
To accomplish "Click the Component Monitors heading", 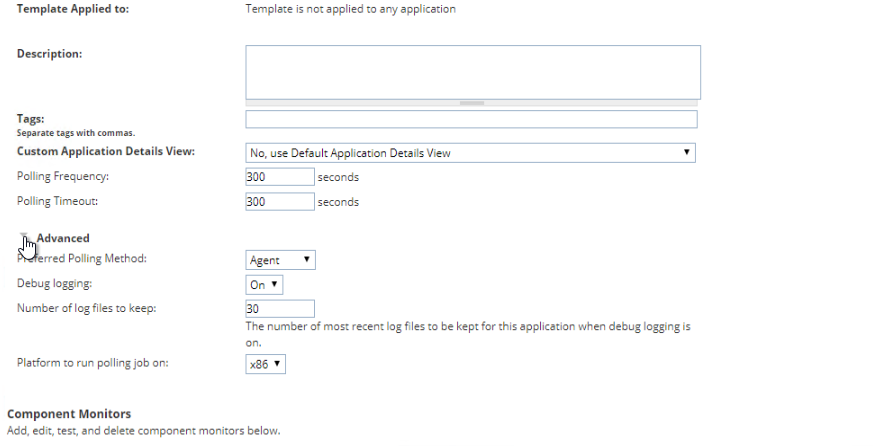I will coord(69,414).
